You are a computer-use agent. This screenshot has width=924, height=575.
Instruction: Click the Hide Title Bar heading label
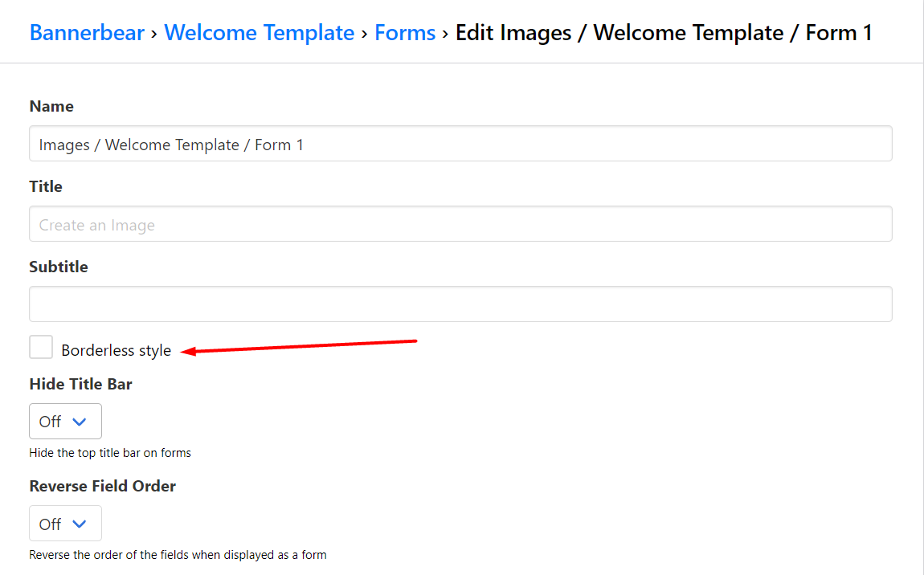pyautogui.click(x=80, y=384)
